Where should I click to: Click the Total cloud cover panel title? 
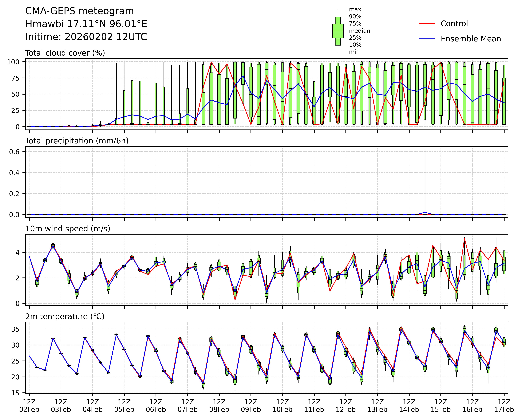(65, 53)
